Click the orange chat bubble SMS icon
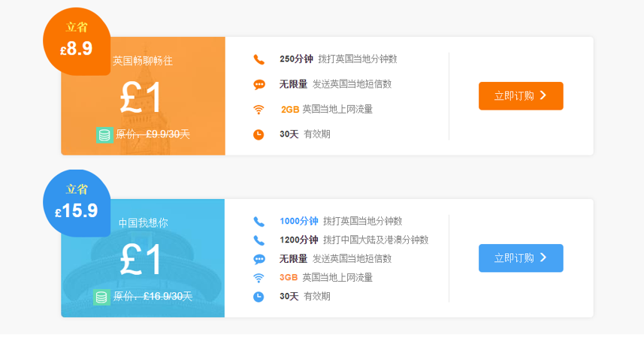The width and height of the screenshot is (644, 347). click(x=259, y=85)
